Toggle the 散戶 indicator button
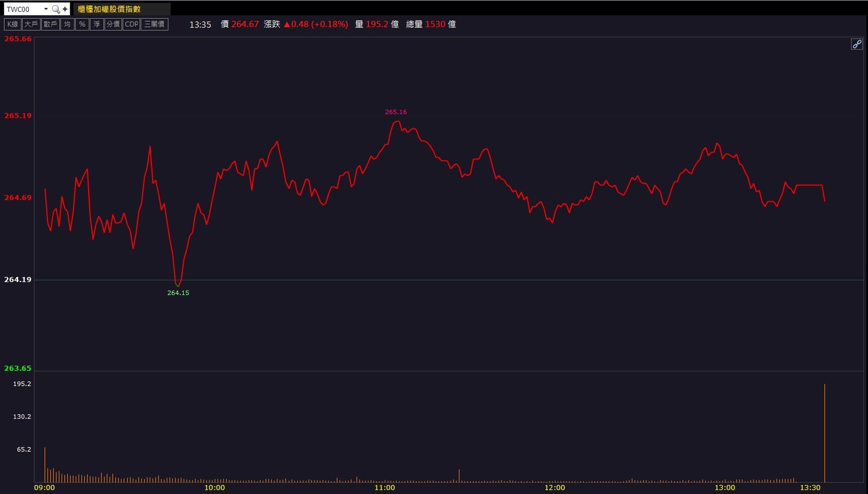 click(x=50, y=24)
